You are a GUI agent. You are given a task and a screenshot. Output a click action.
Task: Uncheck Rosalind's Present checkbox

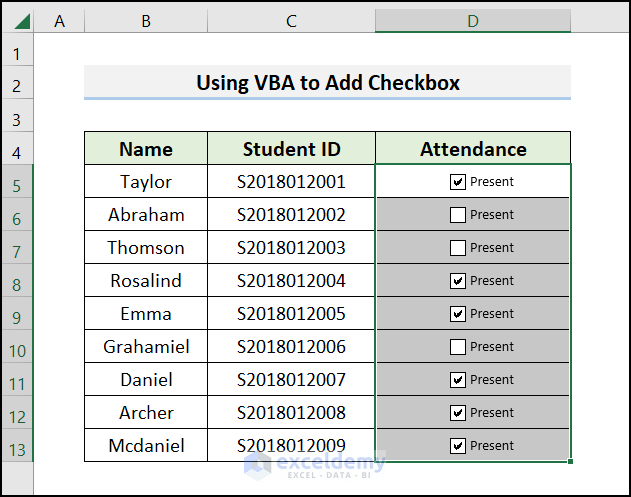pyautogui.click(x=458, y=281)
